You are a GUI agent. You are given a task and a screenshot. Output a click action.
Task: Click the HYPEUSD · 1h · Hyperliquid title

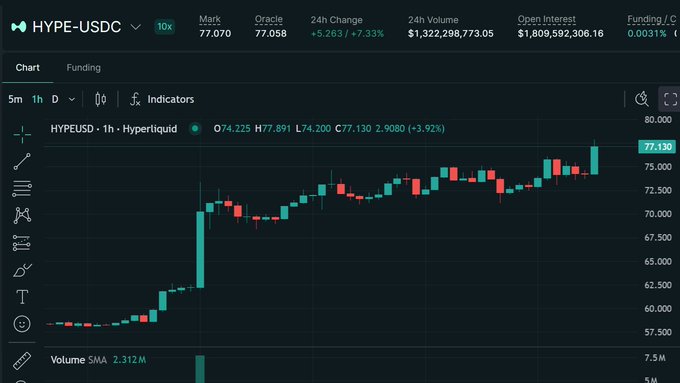[114, 129]
